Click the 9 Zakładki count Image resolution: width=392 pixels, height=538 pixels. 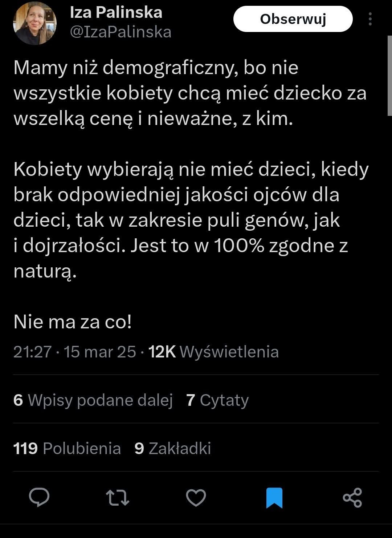click(x=172, y=448)
